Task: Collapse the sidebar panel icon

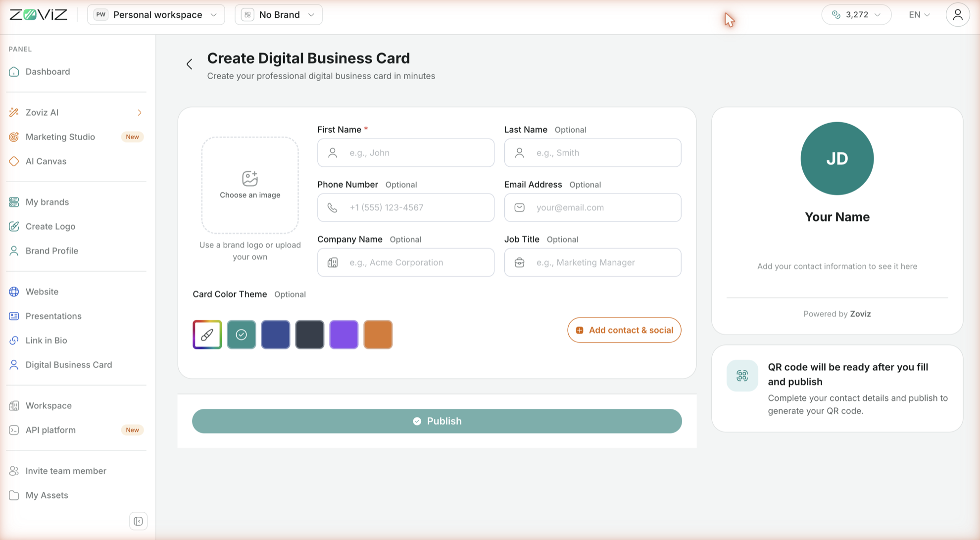Action: point(139,521)
